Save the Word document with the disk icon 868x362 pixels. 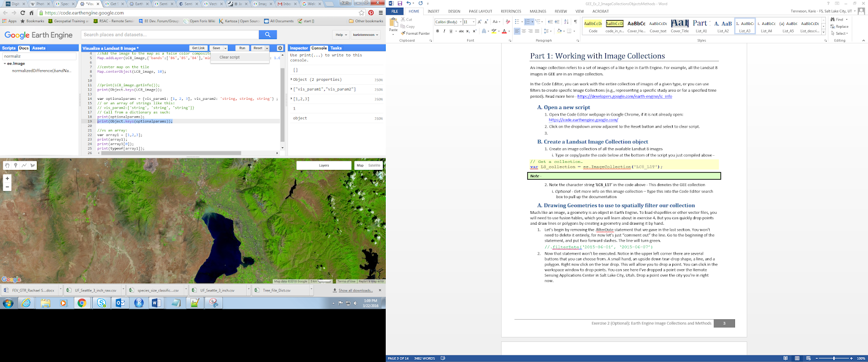pos(400,3)
